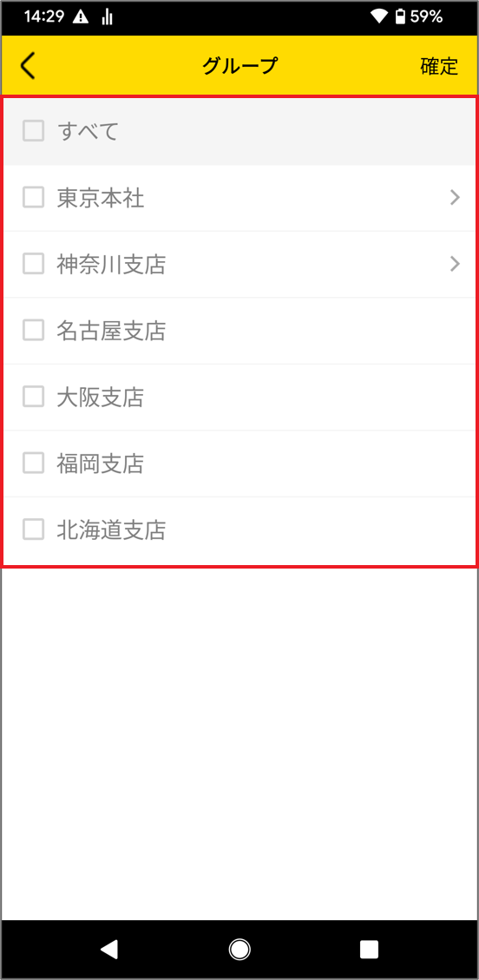Select the 北海道支店 list item label
This screenshot has height=980, width=479.
(x=111, y=530)
